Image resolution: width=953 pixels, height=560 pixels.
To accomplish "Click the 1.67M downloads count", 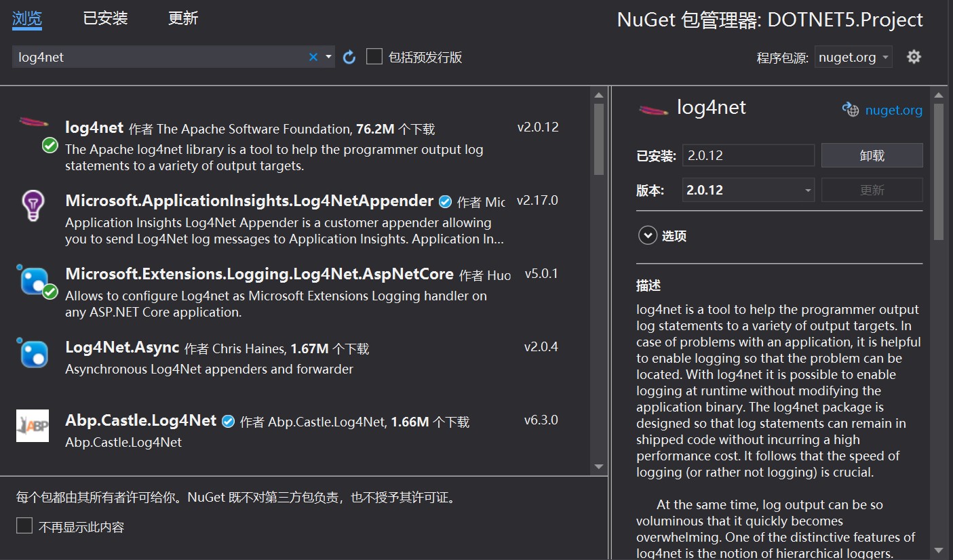I will coord(309,348).
